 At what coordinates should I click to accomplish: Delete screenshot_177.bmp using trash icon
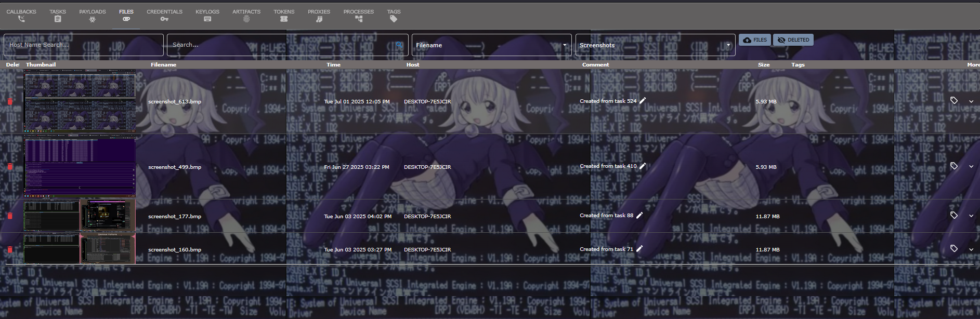click(x=9, y=216)
